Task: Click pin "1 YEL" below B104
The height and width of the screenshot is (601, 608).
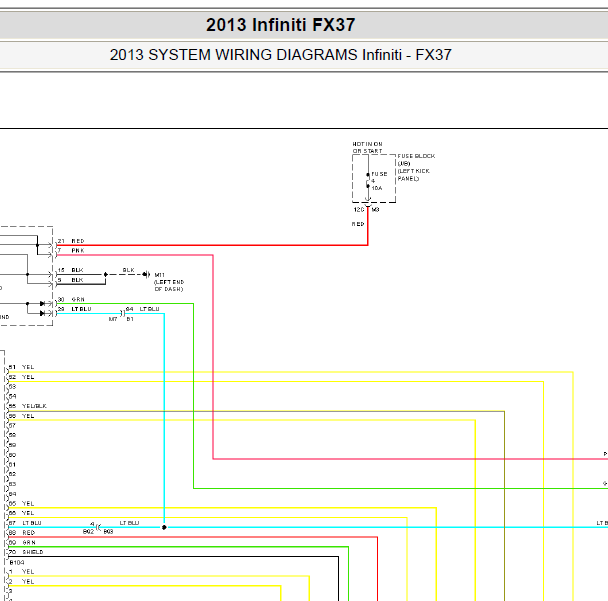Action: [x=21, y=572]
